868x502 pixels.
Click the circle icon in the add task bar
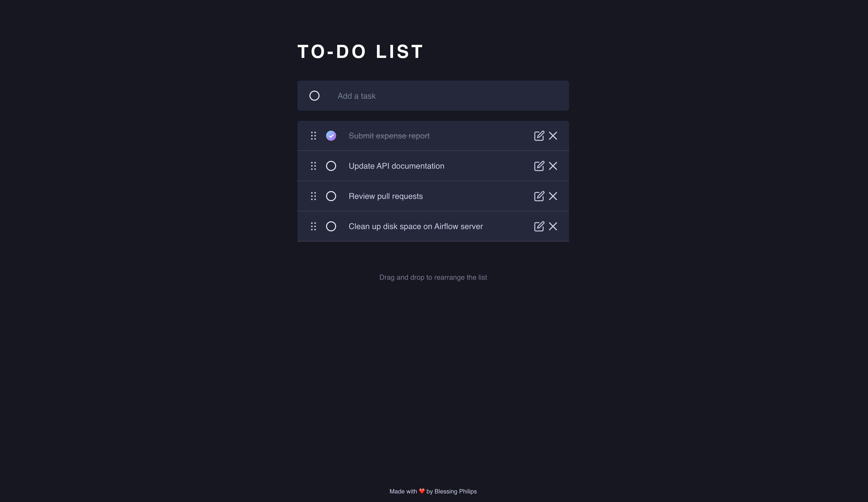314,95
